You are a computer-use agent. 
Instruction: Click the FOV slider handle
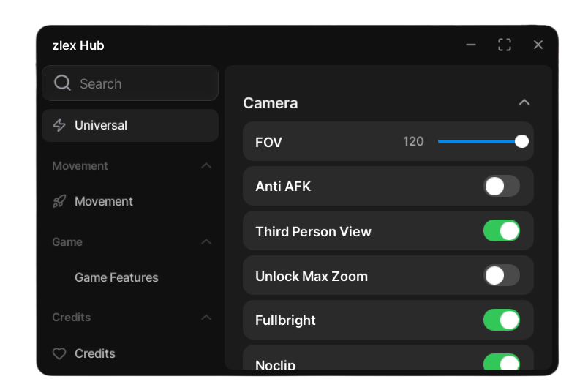(x=521, y=141)
